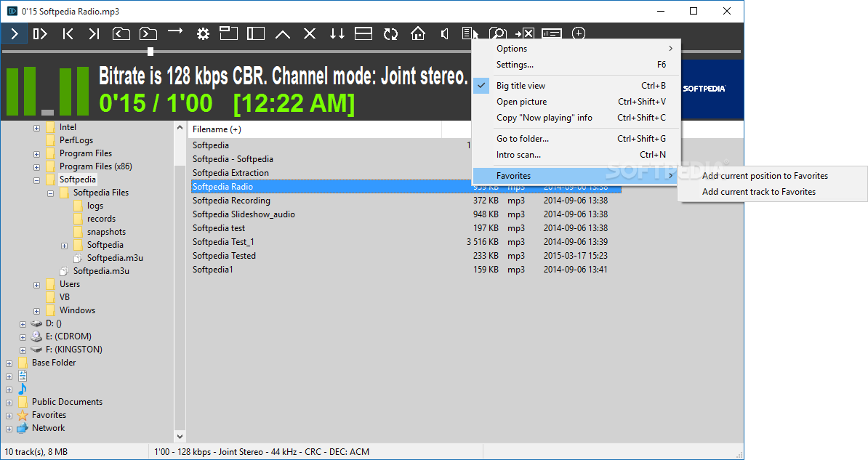
Task: Select the PerfLogs folder
Action: point(76,140)
